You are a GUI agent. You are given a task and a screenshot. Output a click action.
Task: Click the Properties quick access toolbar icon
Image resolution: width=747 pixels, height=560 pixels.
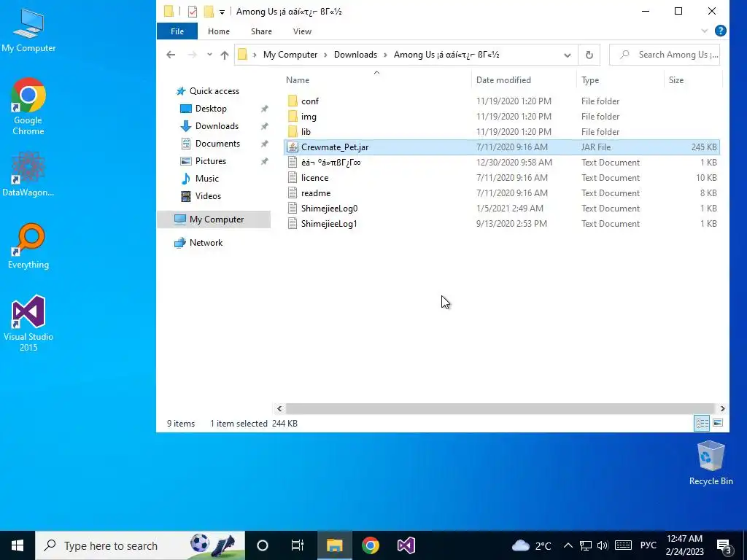[x=193, y=12]
